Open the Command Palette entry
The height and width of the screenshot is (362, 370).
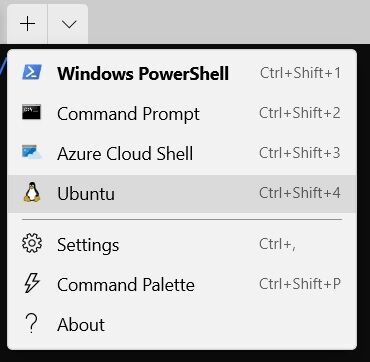(182, 285)
